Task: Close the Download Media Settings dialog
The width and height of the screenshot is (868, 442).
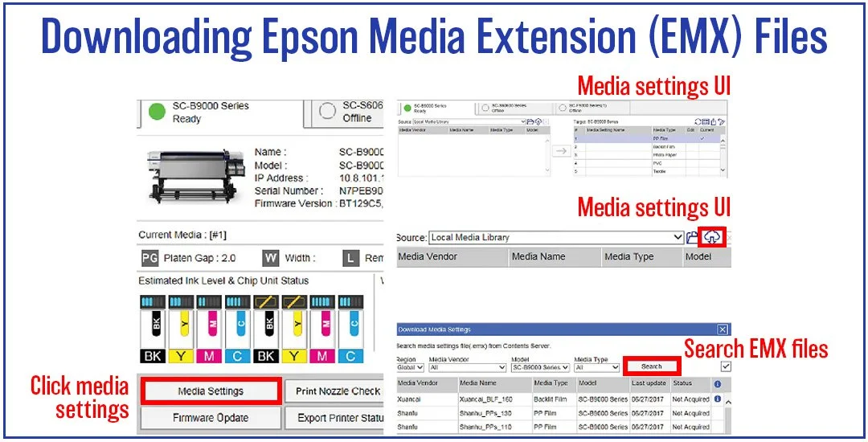Action: click(723, 329)
